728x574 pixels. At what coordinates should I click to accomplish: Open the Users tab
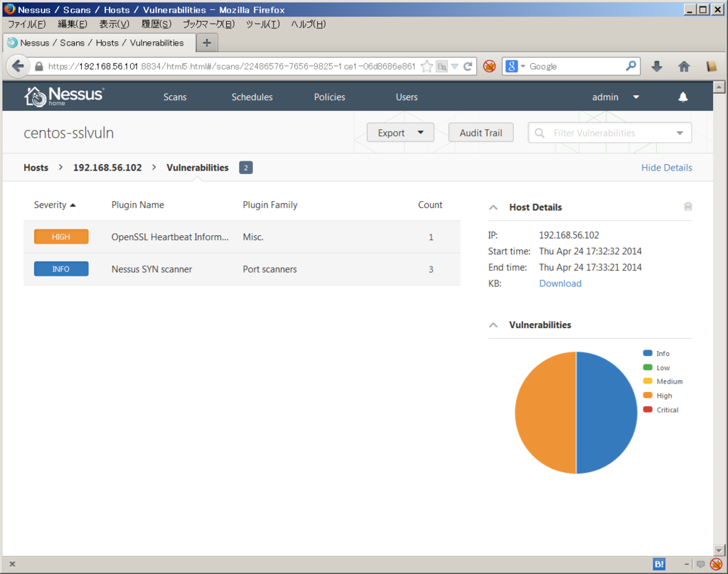407,97
